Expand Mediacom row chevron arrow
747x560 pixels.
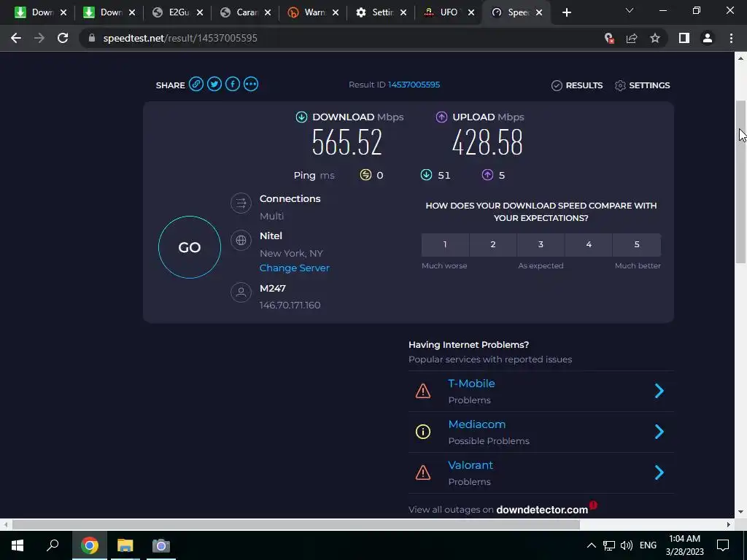659,432
